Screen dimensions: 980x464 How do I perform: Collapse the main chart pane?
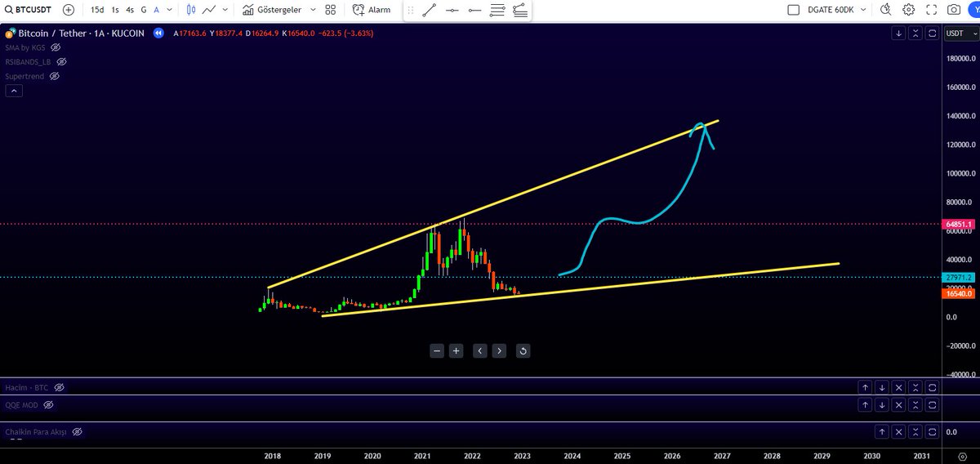916,33
